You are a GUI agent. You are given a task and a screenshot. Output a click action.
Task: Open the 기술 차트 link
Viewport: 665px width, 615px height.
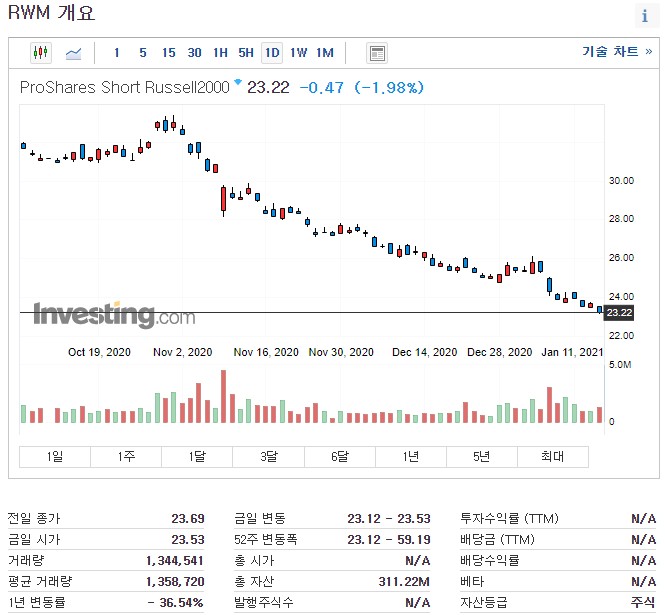pyautogui.click(x=617, y=51)
